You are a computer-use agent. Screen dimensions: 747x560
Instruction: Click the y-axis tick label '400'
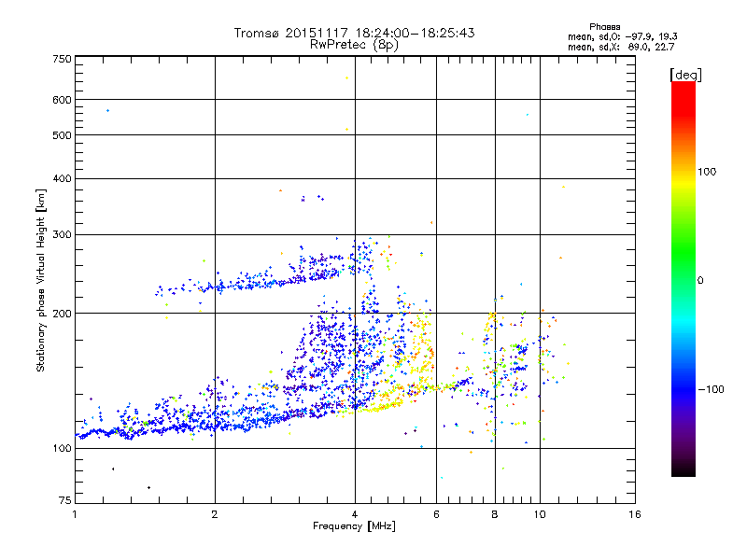coord(62,178)
